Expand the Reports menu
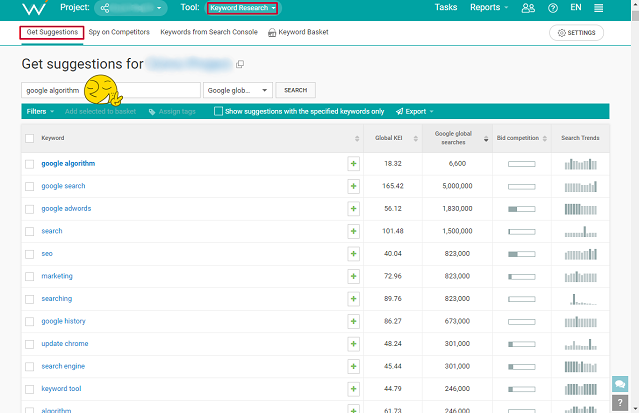639x413 pixels. pyautogui.click(x=489, y=7)
